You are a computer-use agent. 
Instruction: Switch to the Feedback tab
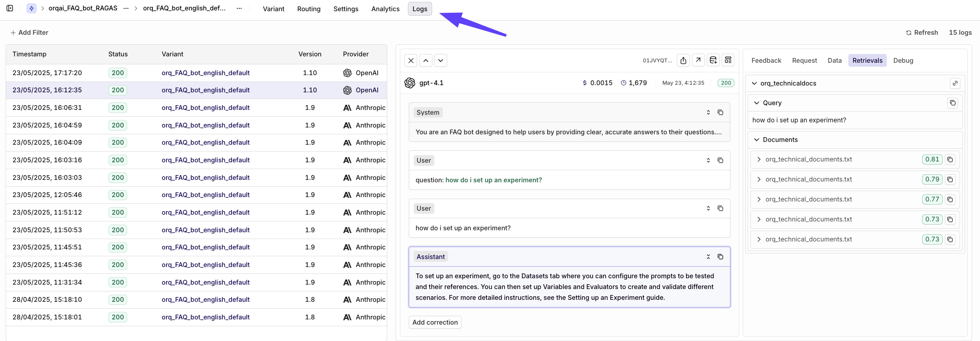(x=766, y=60)
